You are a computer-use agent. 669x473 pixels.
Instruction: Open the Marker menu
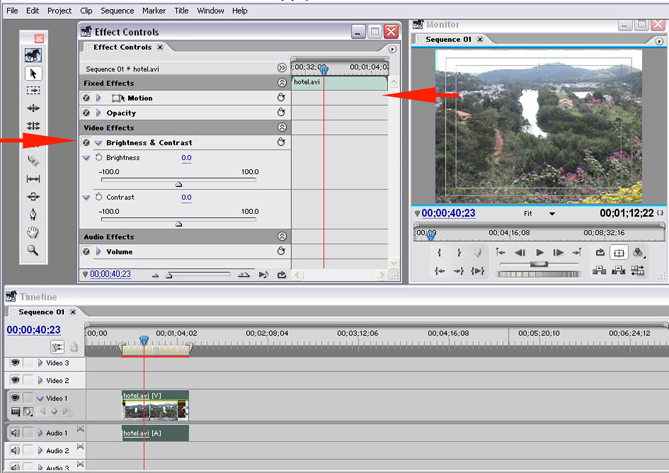click(154, 11)
